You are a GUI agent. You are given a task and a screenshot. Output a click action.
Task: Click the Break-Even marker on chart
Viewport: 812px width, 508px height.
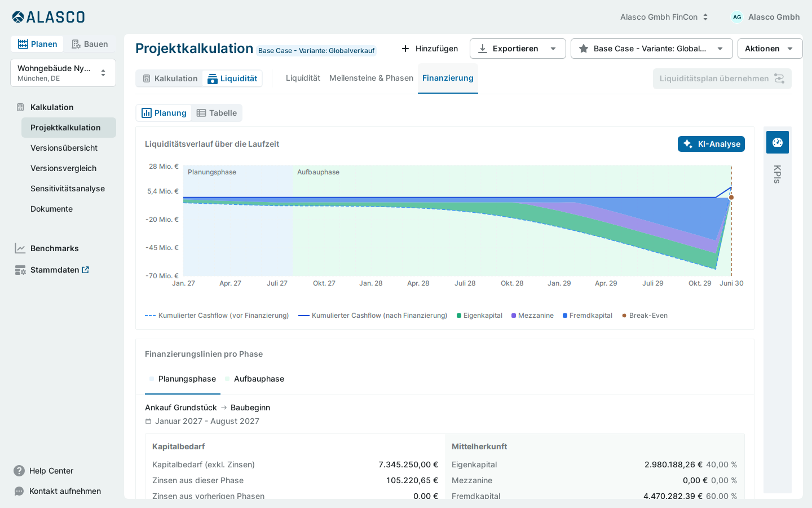click(x=731, y=198)
